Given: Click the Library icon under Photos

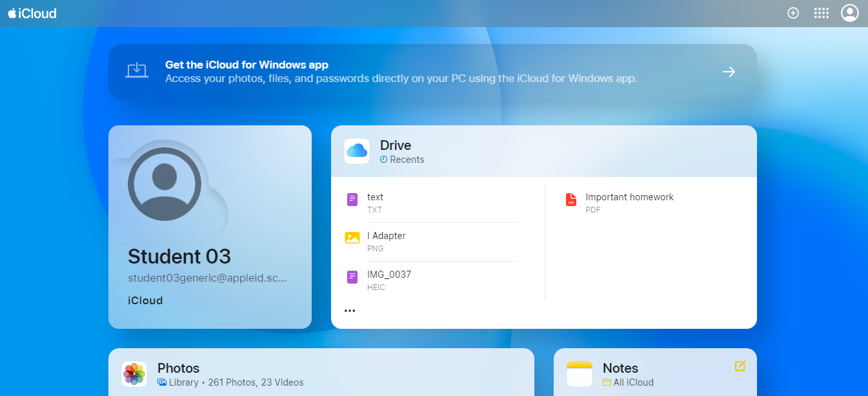Looking at the screenshot, I should pos(162,382).
